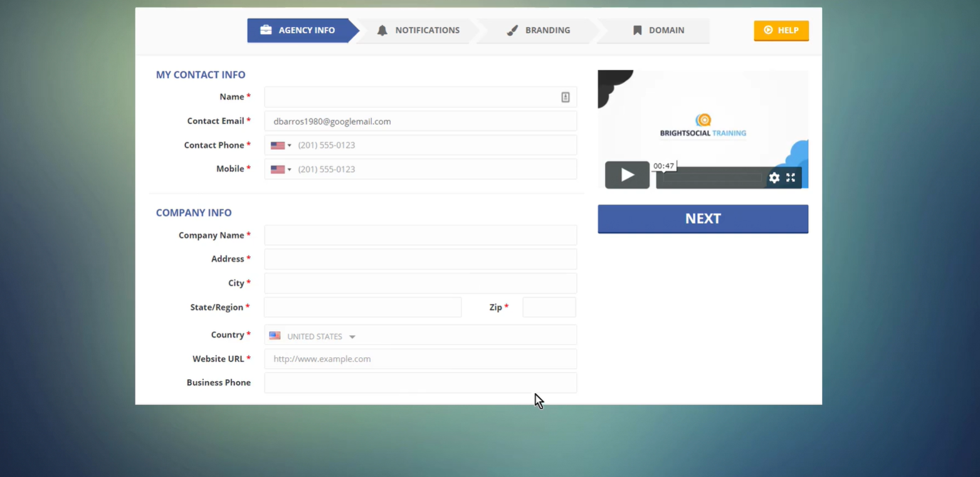Screen dimensions: 980x477
Task: Click the briefcase icon on Agency Info
Action: 266,30
